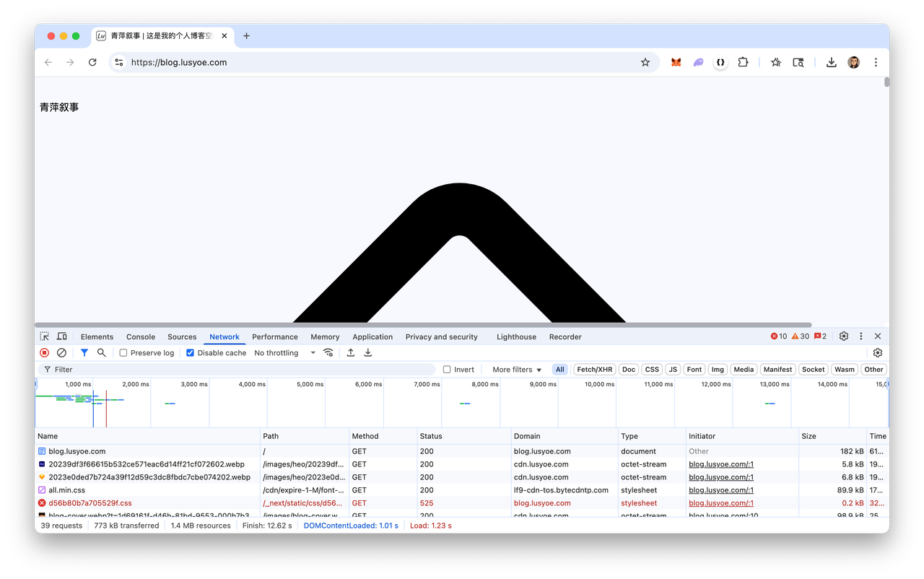Click the export HAR download icon

coord(368,353)
